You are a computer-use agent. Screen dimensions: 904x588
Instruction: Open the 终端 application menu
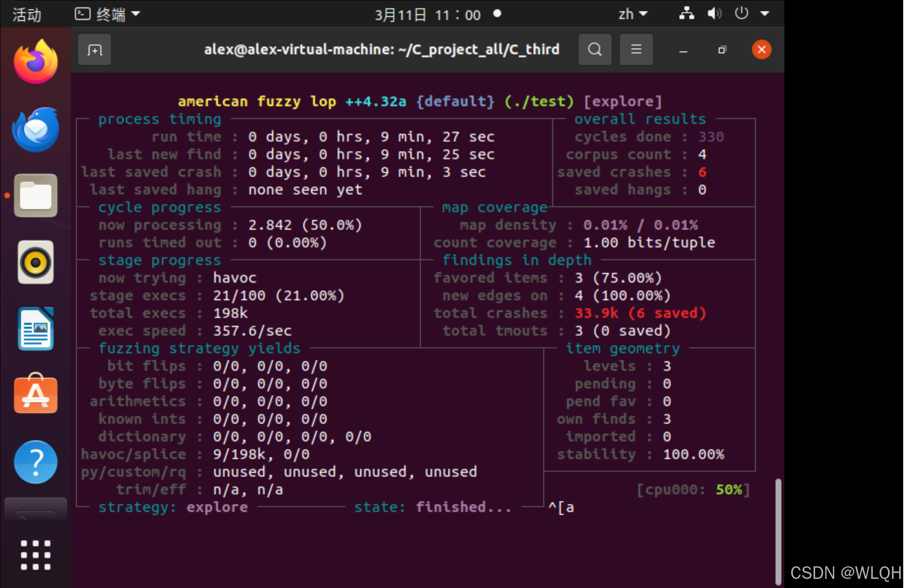tap(107, 14)
